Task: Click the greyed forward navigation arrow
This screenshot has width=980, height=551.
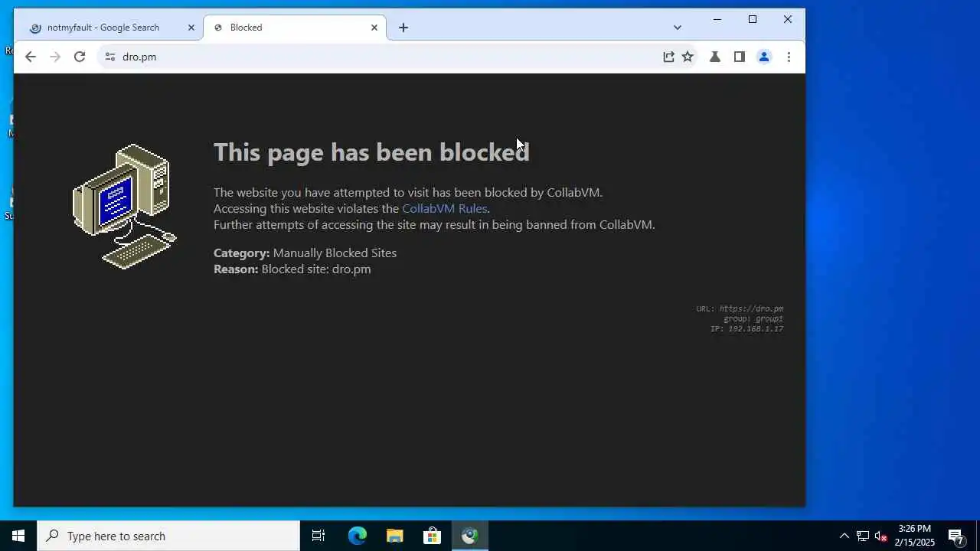Action: (x=55, y=57)
